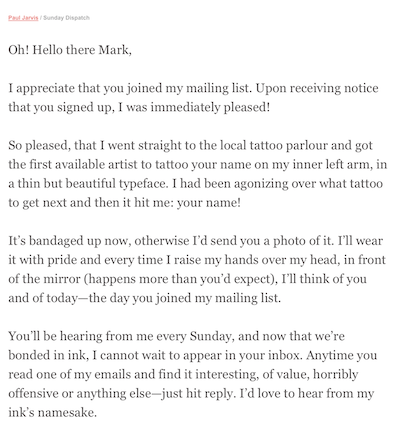
Task: Open the Paul Jarvis header link
Action: pyautogui.click(x=23, y=18)
